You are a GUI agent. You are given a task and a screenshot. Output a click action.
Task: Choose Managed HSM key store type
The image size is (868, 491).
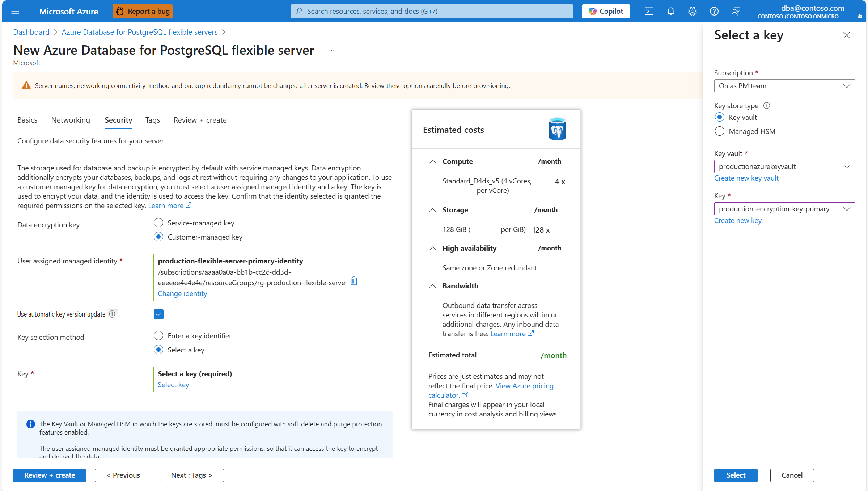pyautogui.click(x=720, y=131)
